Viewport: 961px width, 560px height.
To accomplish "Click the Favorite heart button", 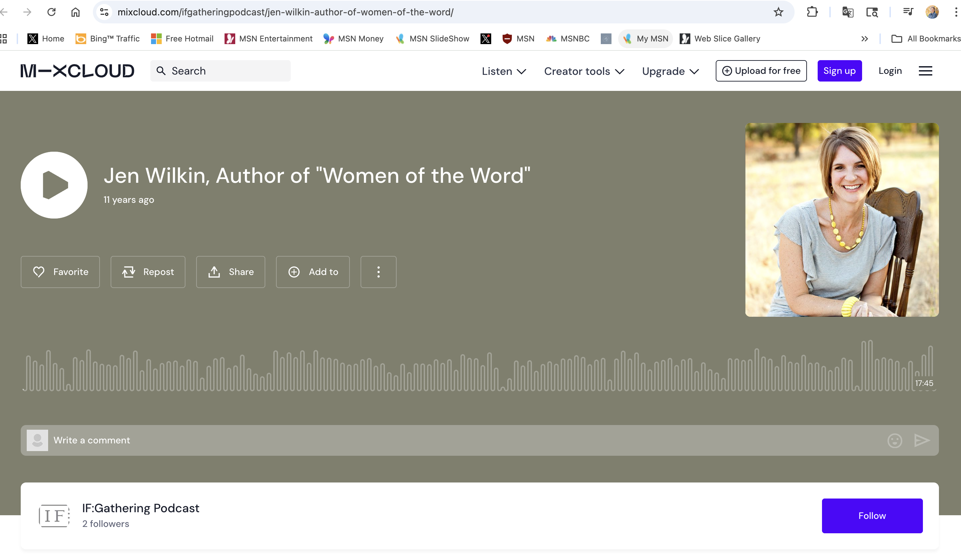I will 60,272.
